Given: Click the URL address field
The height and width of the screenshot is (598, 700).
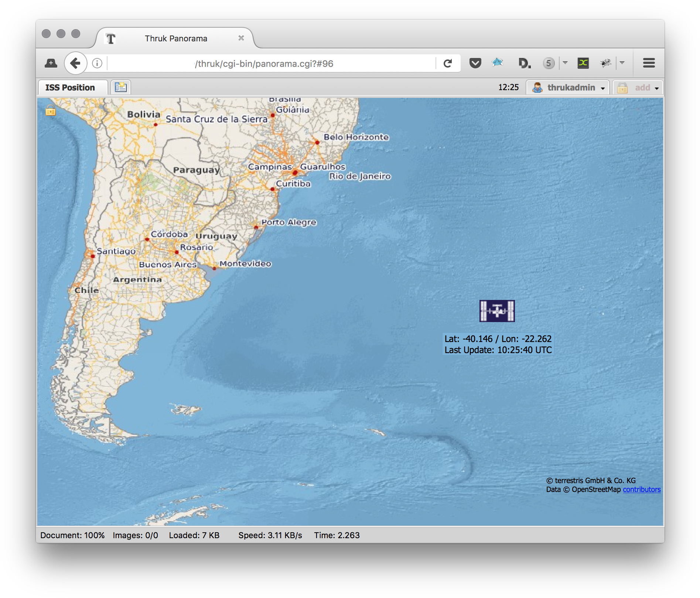Looking at the screenshot, I should [x=264, y=64].
